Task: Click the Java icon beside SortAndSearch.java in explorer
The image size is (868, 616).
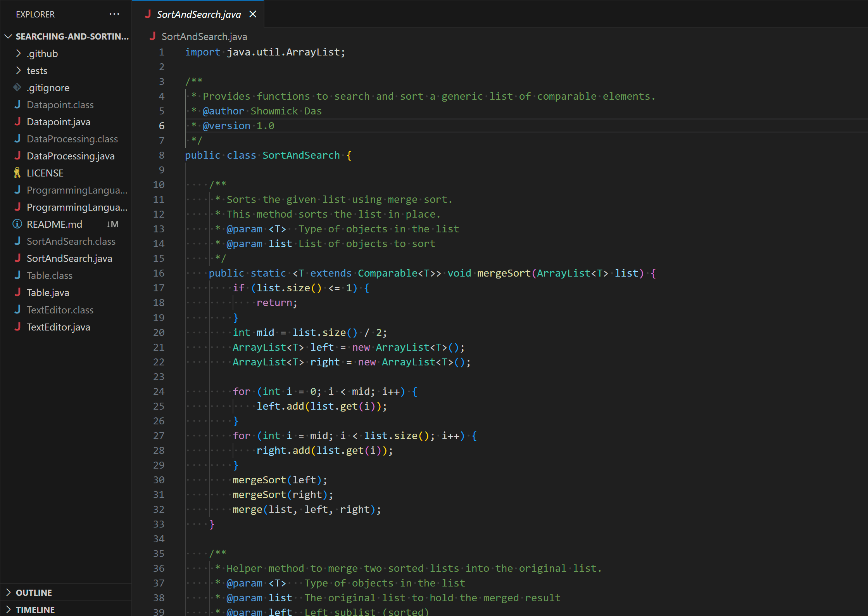Action: point(17,258)
